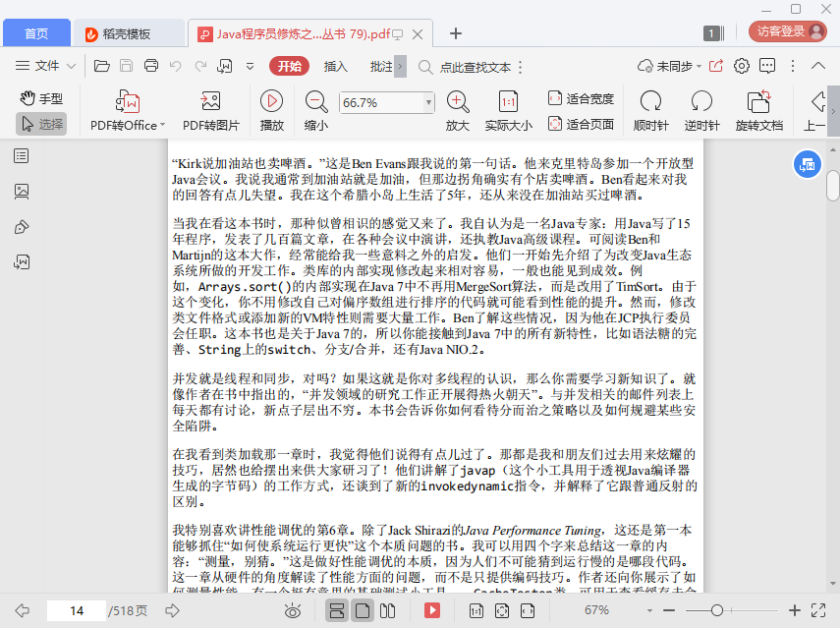Click 旋转文档 rotate document icon

pos(759,111)
